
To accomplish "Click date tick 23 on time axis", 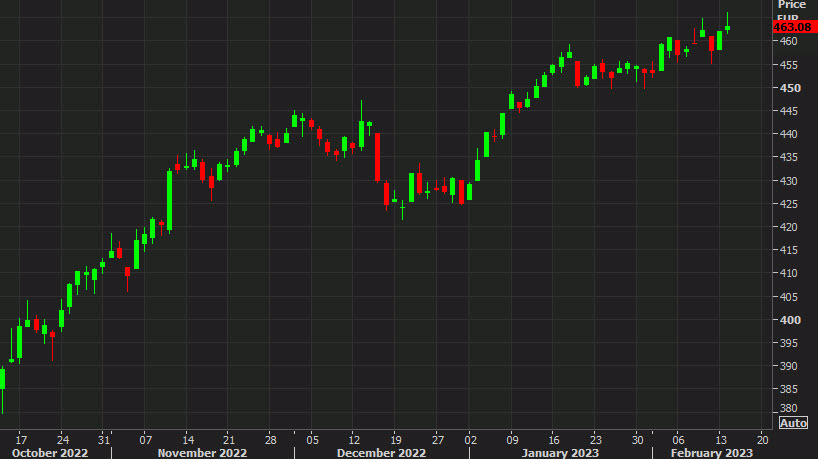I will coord(596,440).
